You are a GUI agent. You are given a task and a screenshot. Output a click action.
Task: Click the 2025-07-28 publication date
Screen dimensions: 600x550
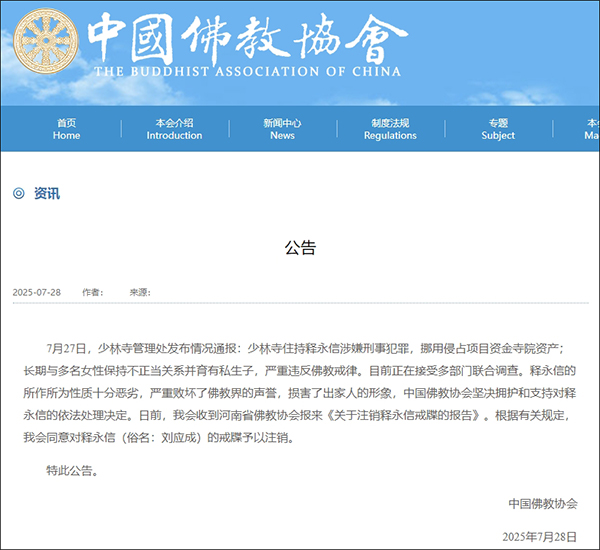click(37, 292)
